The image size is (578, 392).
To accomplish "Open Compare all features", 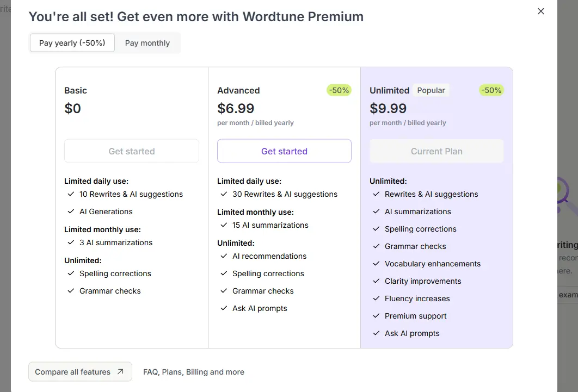I will point(81,372).
